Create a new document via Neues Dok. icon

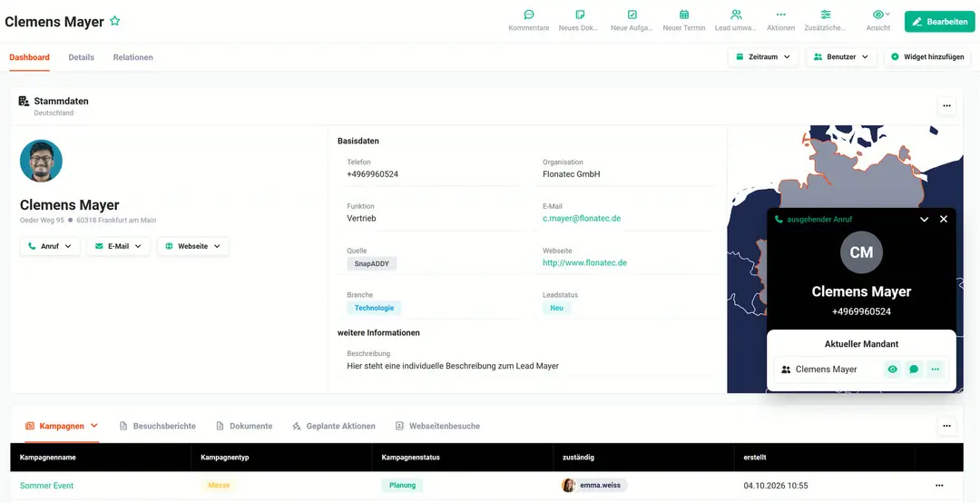point(580,21)
